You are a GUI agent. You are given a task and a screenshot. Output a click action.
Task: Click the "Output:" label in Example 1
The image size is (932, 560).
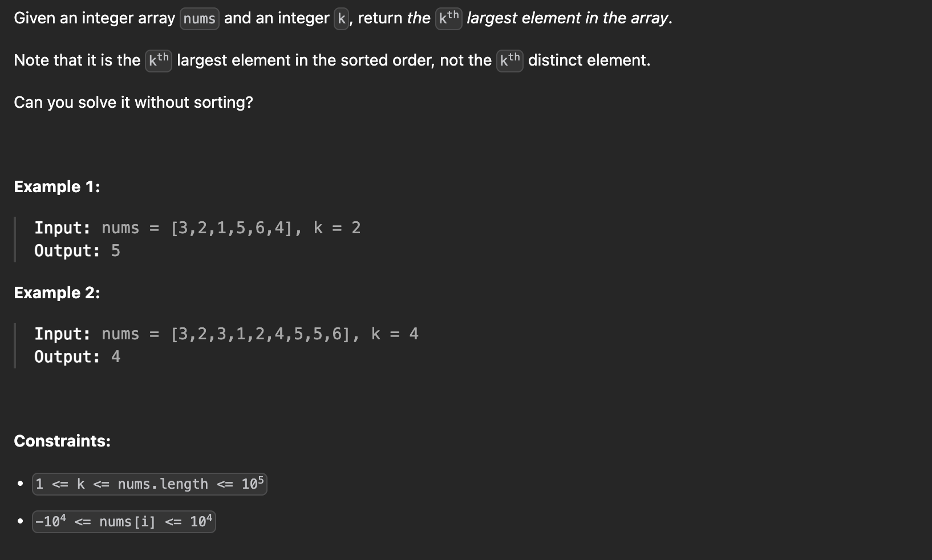(x=67, y=251)
